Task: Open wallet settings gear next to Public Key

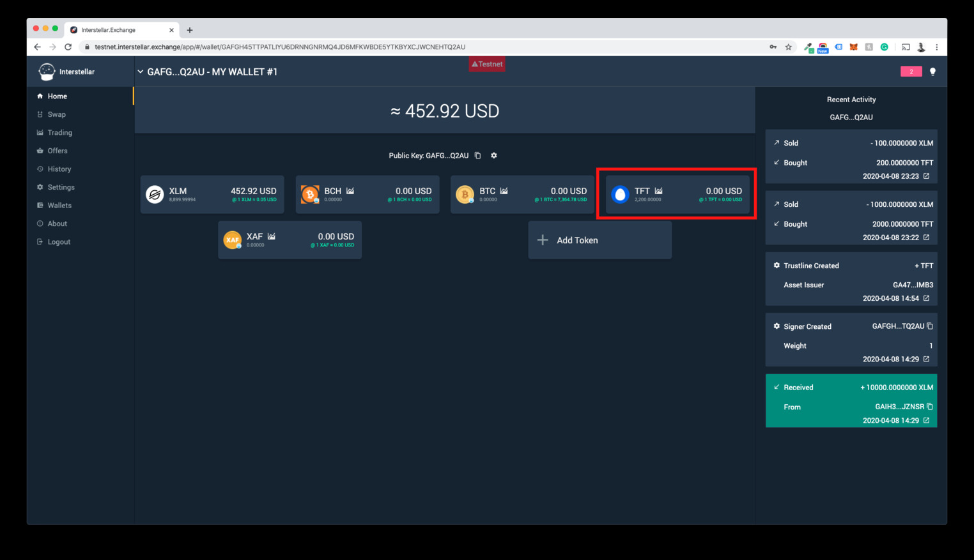Action: 493,156
